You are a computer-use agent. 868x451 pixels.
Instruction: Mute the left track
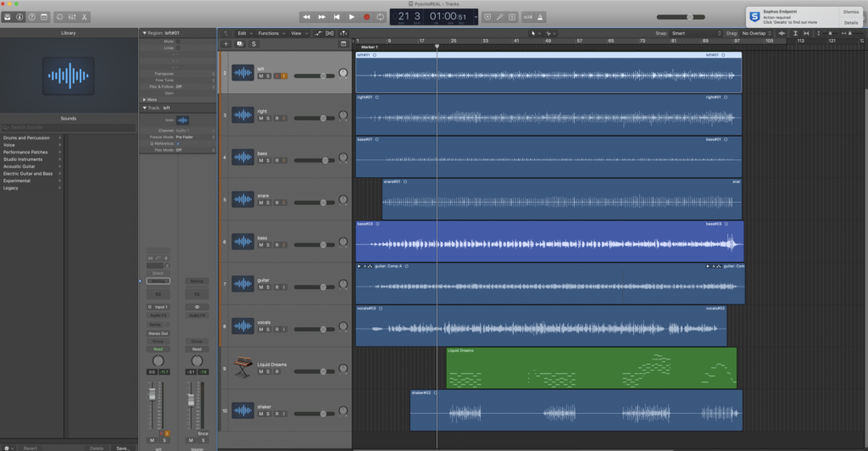(x=261, y=75)
